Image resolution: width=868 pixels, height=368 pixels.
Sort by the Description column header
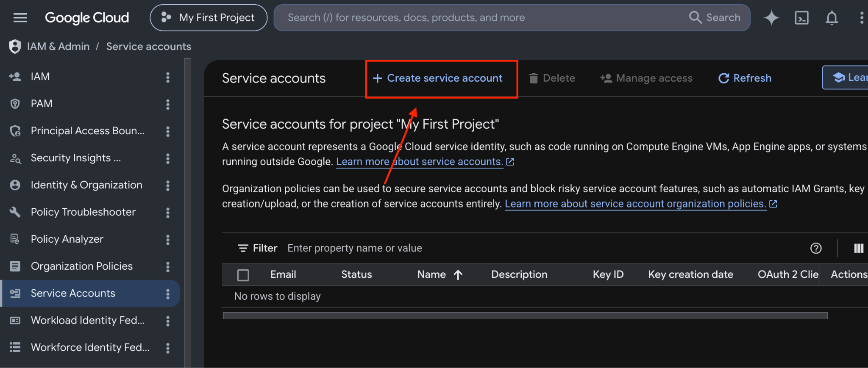[519, 274]
